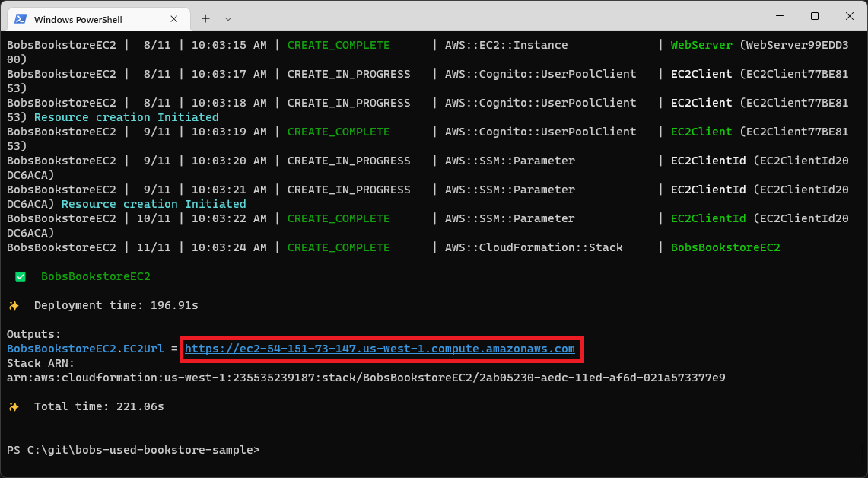Screen dimensions: 868x478
Task: Click the green BobsBookstoreEC2 stack success text
Action: click(96, 276)
